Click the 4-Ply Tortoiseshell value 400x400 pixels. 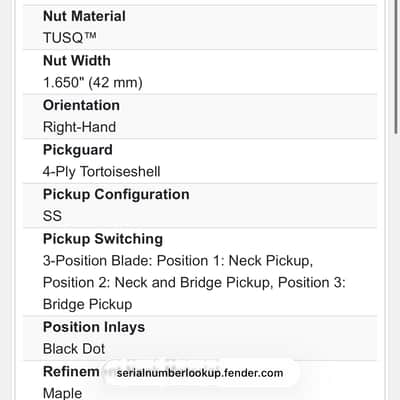[x=102, y=172]
